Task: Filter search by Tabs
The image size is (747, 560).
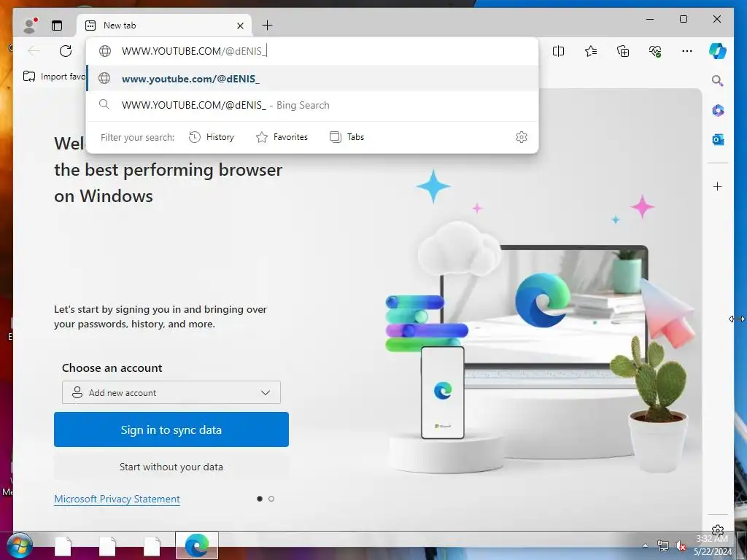Action: point(347,137)
